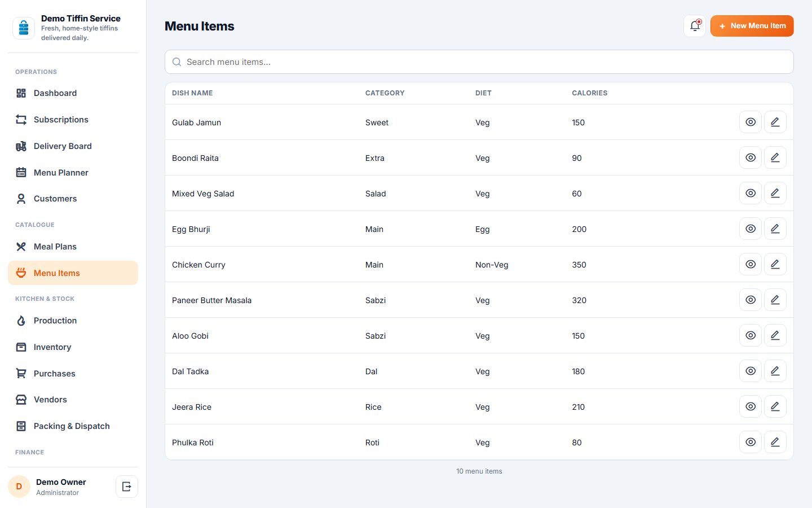View the Chicken Curry item

(751, 264)
